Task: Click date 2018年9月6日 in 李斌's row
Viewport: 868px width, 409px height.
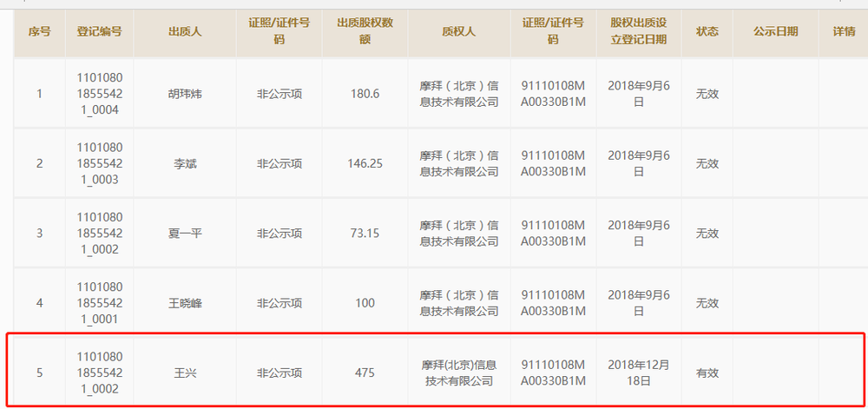Action: (638, 164)
